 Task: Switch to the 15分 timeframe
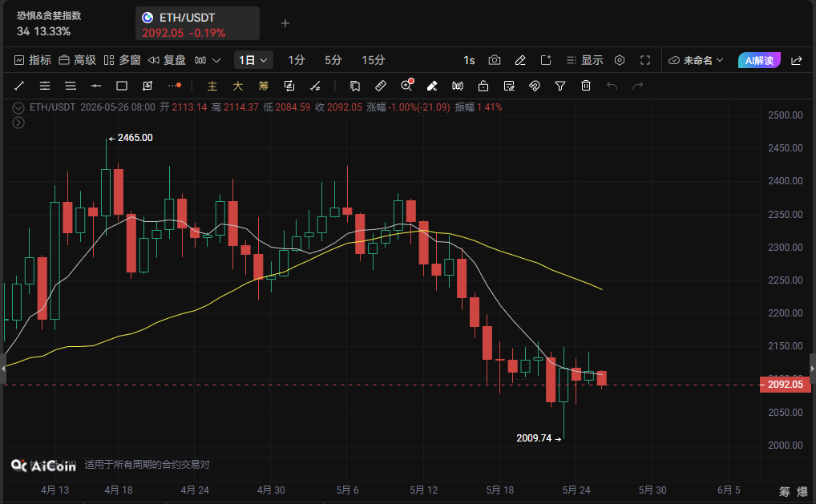point(374,60)
